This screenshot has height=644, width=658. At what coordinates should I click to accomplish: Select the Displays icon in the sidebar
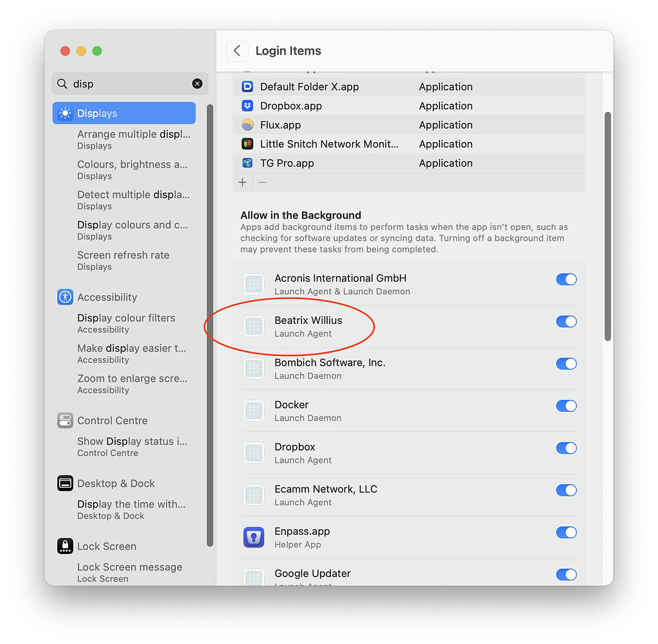pos(65,112)
